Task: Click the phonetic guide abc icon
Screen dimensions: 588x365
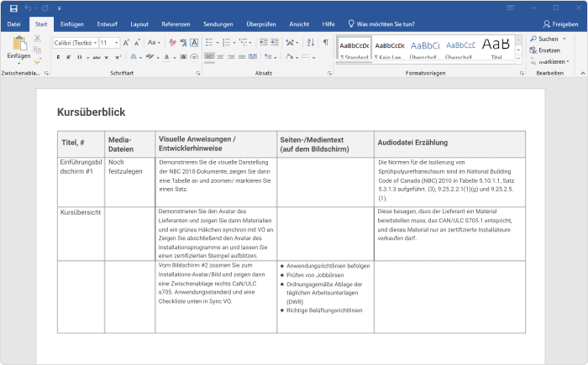Action: [x=183, y=43]
